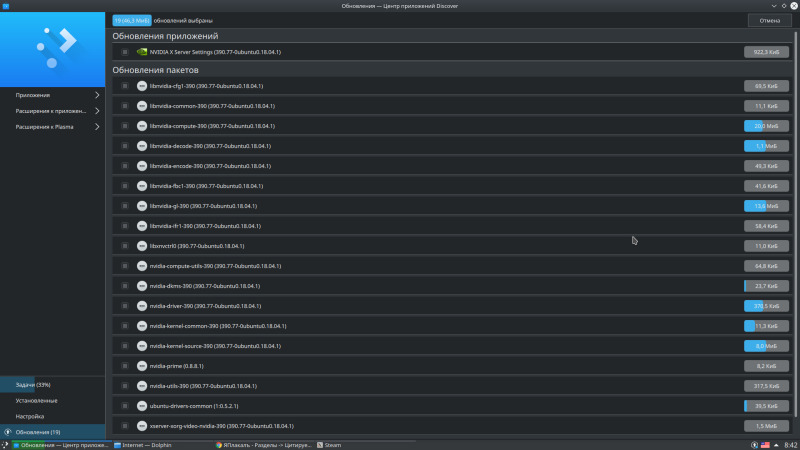
Task: Toggle checkbox for libnvidia-encode-390
Action: [124, 166]
